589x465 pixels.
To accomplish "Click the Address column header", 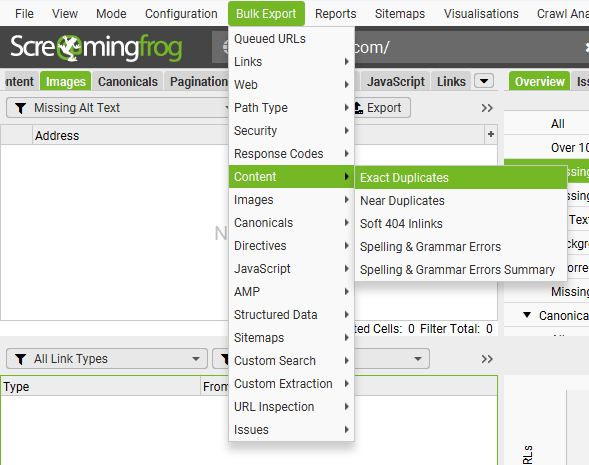I will [x=130, y=135].
